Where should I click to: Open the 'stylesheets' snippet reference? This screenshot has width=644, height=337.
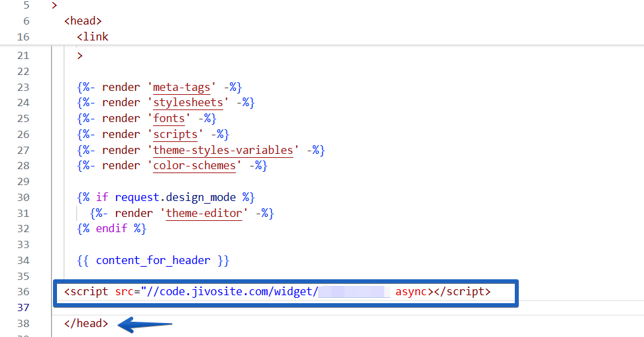click(x=188, y=102)
